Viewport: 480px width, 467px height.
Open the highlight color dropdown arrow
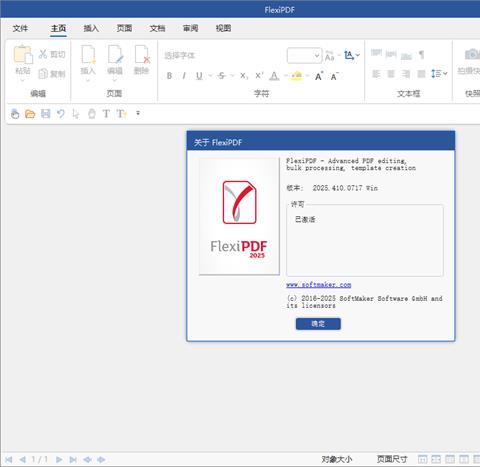307,76
